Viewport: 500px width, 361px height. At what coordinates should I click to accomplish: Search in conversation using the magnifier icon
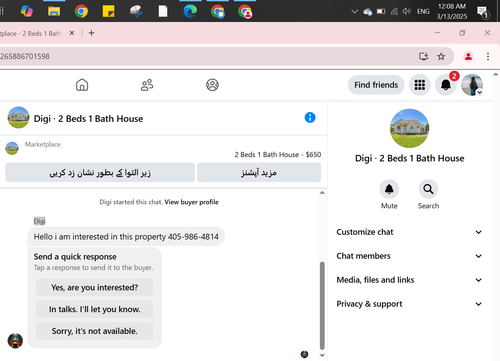click(x=428, y=189)
